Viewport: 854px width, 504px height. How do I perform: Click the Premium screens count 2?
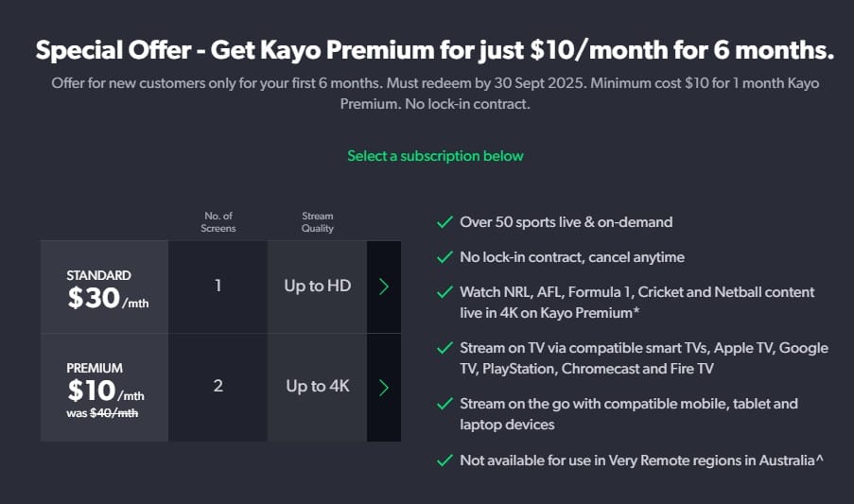click(218, 388)
